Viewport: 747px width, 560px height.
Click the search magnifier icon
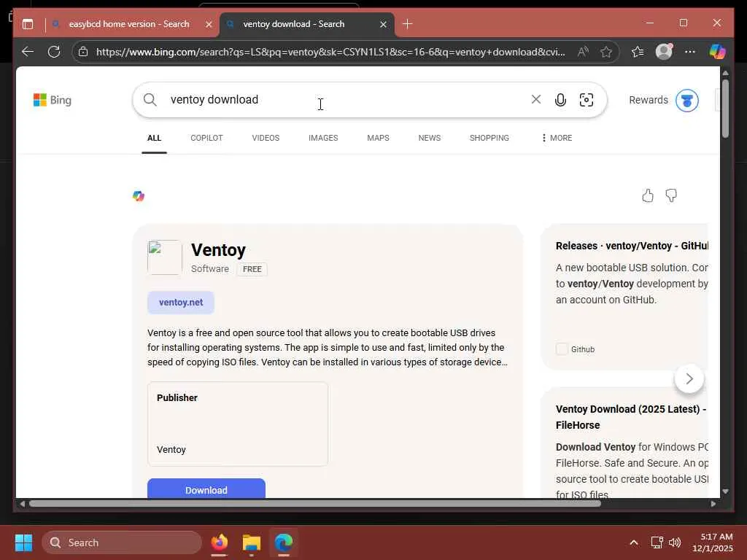tap(150, 99)
